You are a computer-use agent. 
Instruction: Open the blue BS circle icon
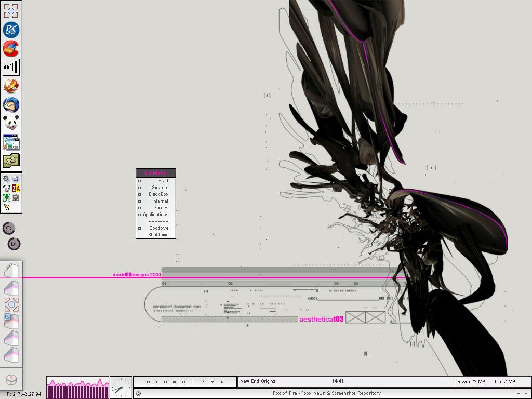11,30
